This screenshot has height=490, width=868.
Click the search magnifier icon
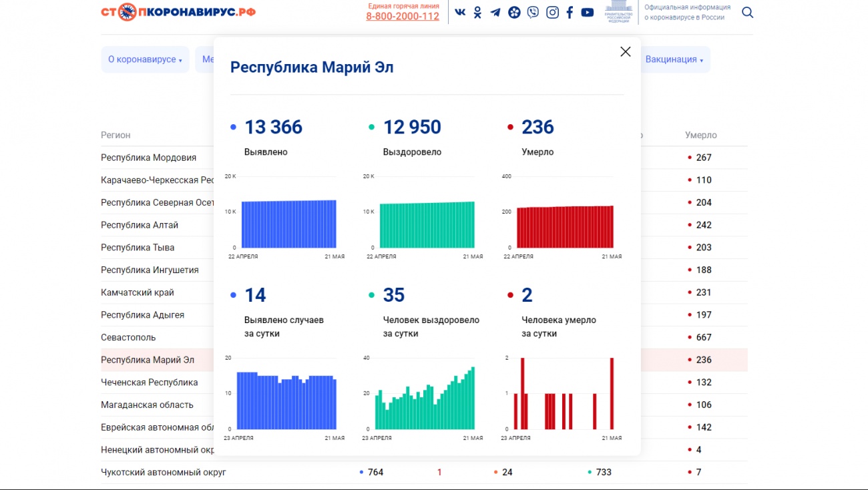(747, 12)
